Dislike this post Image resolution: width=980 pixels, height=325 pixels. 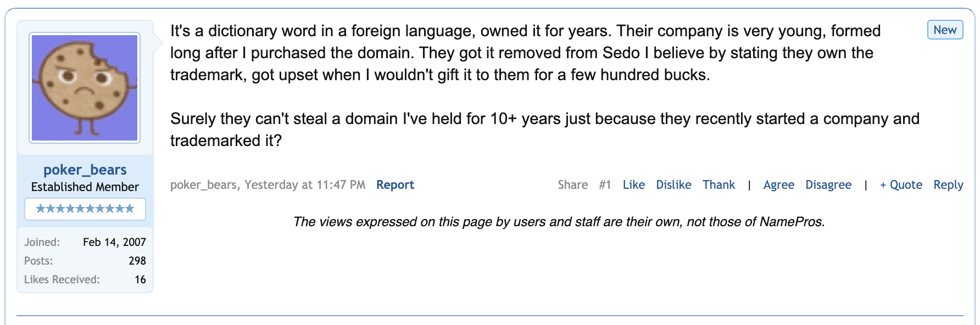click(x=673, y=185)
